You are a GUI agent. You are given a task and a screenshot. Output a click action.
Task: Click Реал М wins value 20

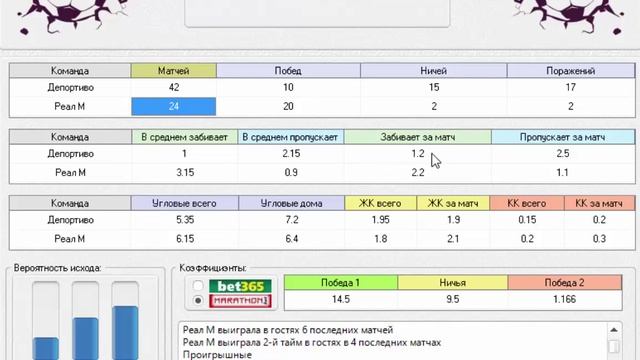coord(288,107)
